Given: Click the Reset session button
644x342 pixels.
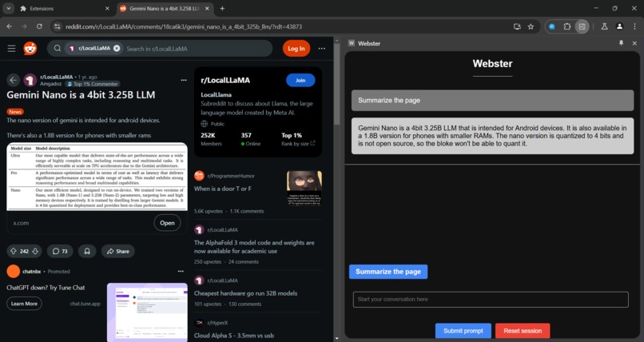Looking at the screenshot, I should (x=523, y=331).
